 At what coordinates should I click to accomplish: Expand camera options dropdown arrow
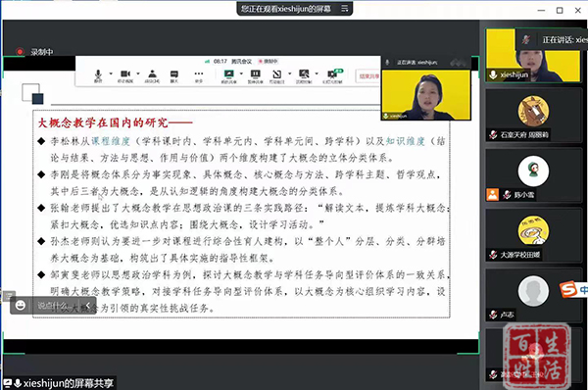tap(138, 73)
